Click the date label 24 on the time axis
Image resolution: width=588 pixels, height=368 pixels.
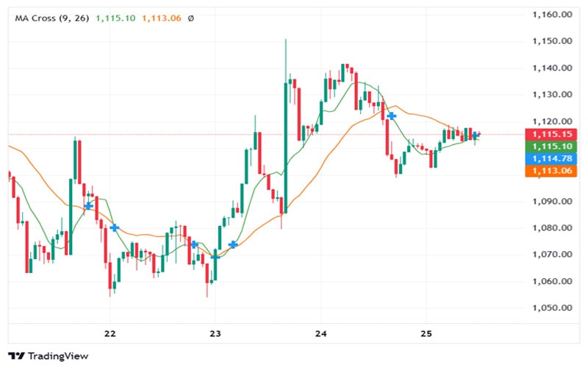coord(320,333)
